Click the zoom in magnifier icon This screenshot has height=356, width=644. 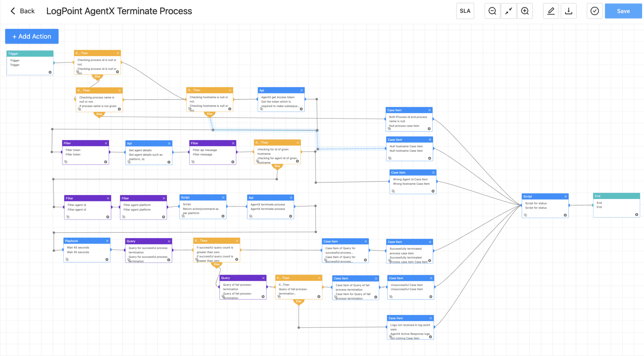tap(525, 11)
